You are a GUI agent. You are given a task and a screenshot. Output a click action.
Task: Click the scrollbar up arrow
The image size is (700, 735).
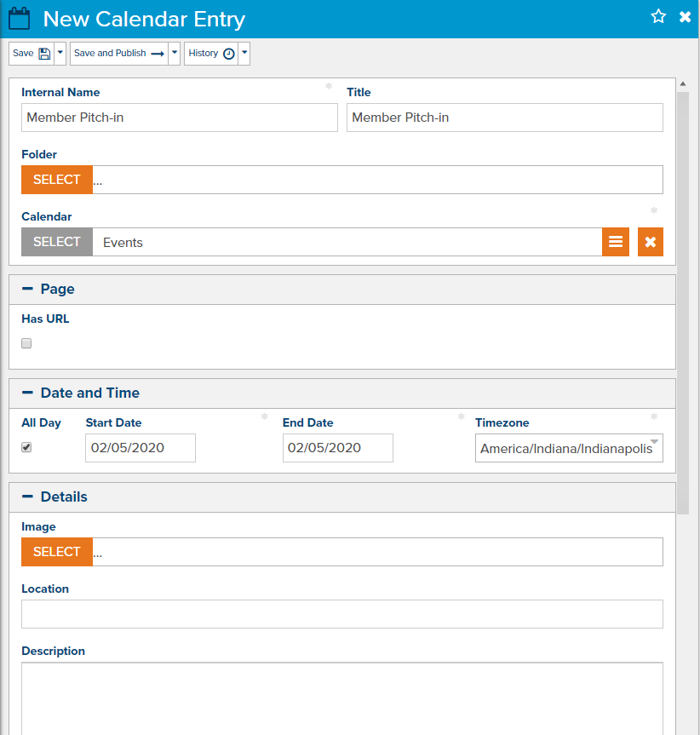(x=683, y=84)
